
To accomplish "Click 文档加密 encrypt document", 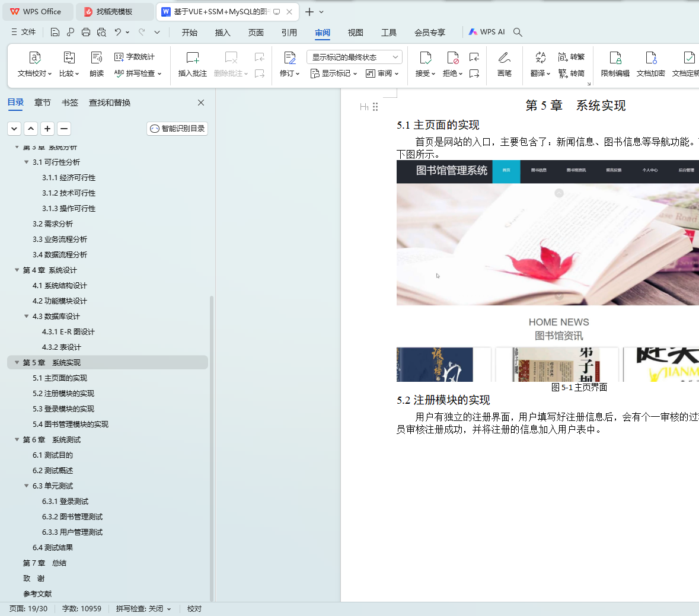I will pyautogui.click(x=651, y=64).
